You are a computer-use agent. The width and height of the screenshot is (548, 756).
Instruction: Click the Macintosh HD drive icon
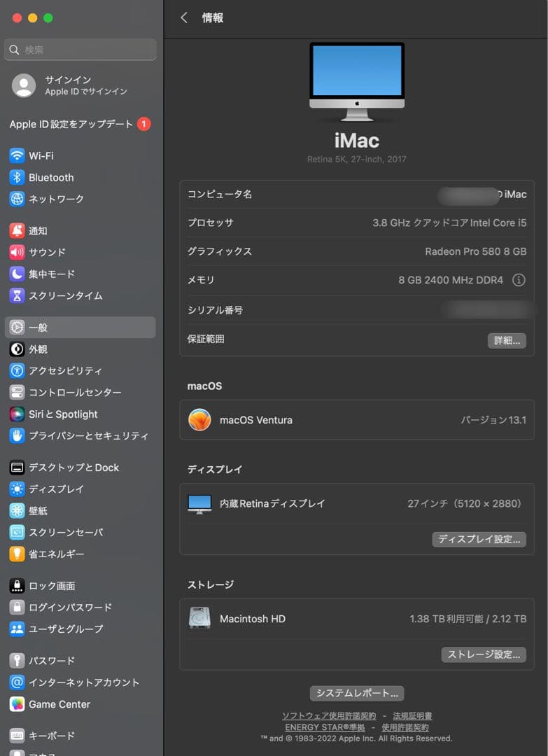pos(199,618)
